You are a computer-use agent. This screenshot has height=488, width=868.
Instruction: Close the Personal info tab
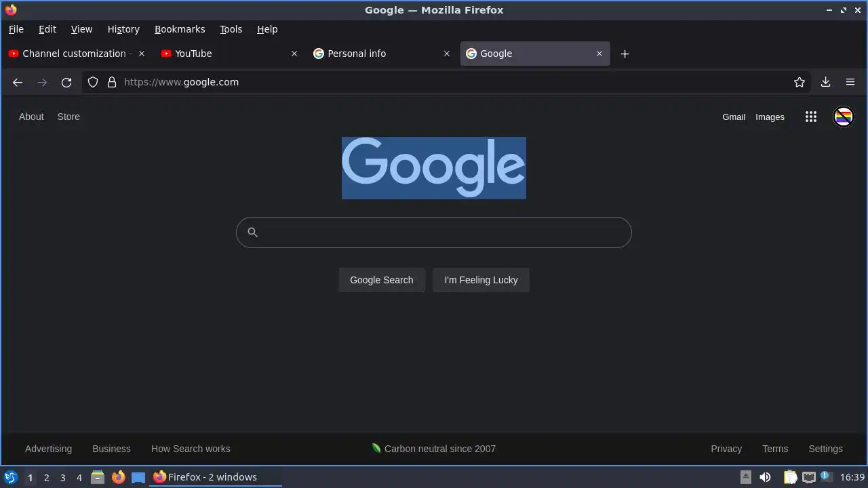click(446, 54)
